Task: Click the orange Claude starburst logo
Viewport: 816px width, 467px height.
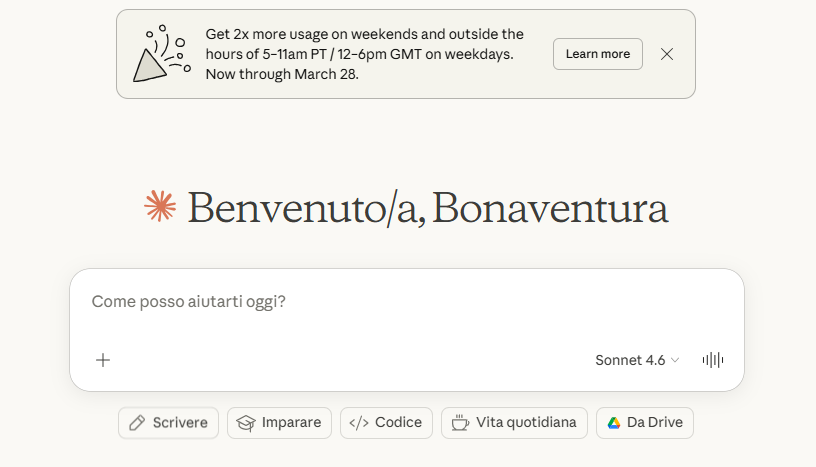Action: click(x=160, y=206)
